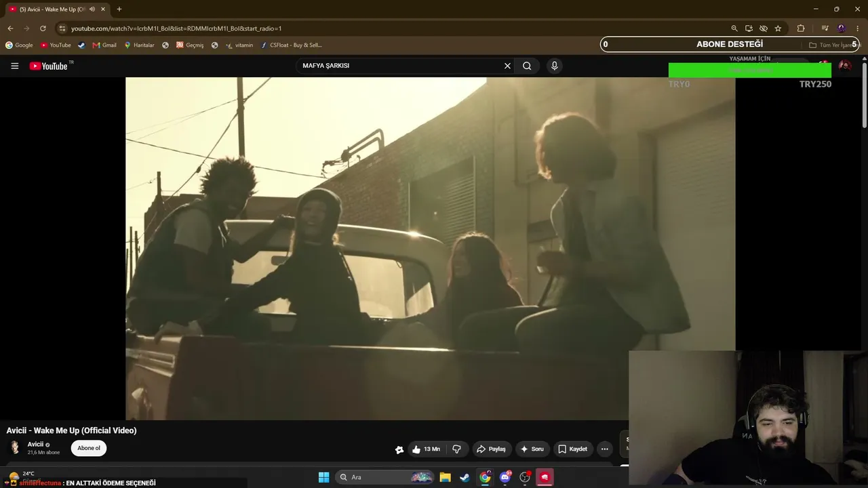The width and height of the screenshot is (868, 488).
Task: Open Steam from the taskbar
Action: tap(465, 477)
